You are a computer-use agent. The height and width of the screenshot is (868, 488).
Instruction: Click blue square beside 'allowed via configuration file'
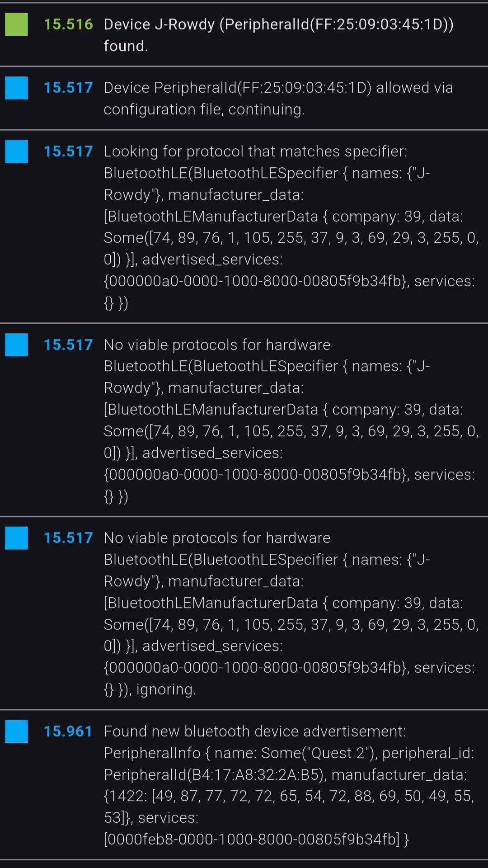[x=16, y=88]
